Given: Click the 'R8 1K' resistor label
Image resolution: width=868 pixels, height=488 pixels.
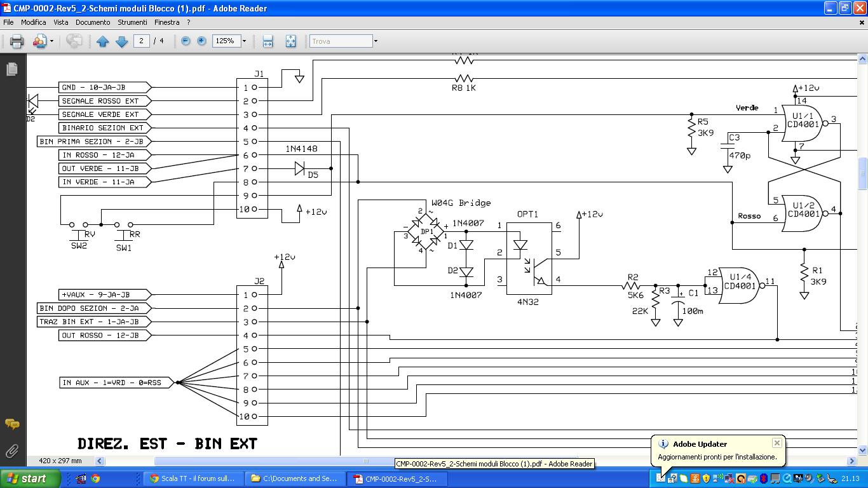Looking at the screenshot, I should tap(463, 88).
